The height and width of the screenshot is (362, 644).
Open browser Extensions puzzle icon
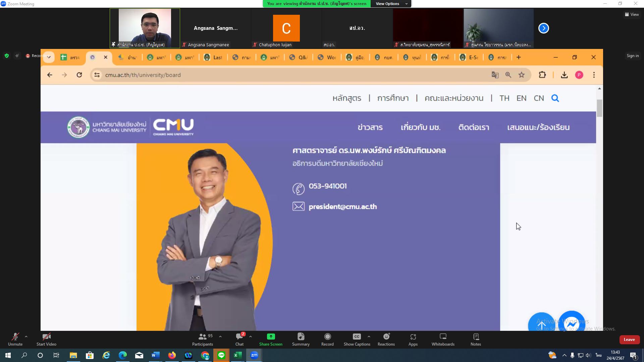click(542, 75)
